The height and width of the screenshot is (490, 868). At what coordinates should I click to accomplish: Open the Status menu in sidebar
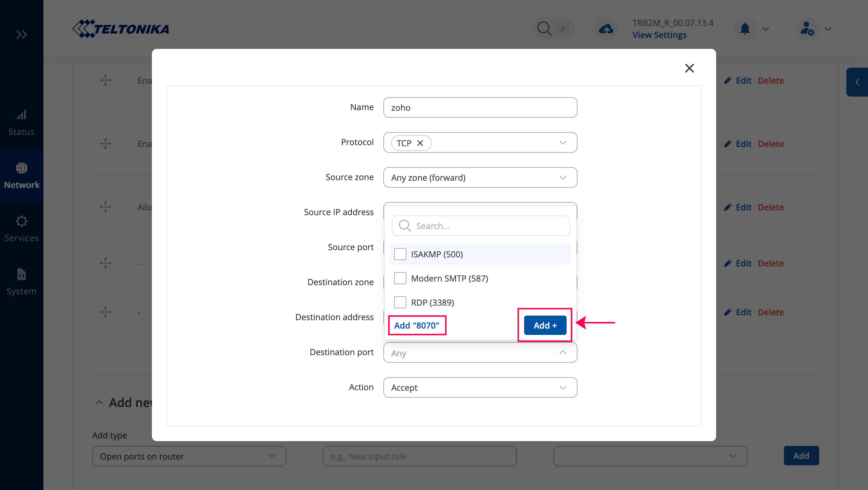[x=22, y=123]
